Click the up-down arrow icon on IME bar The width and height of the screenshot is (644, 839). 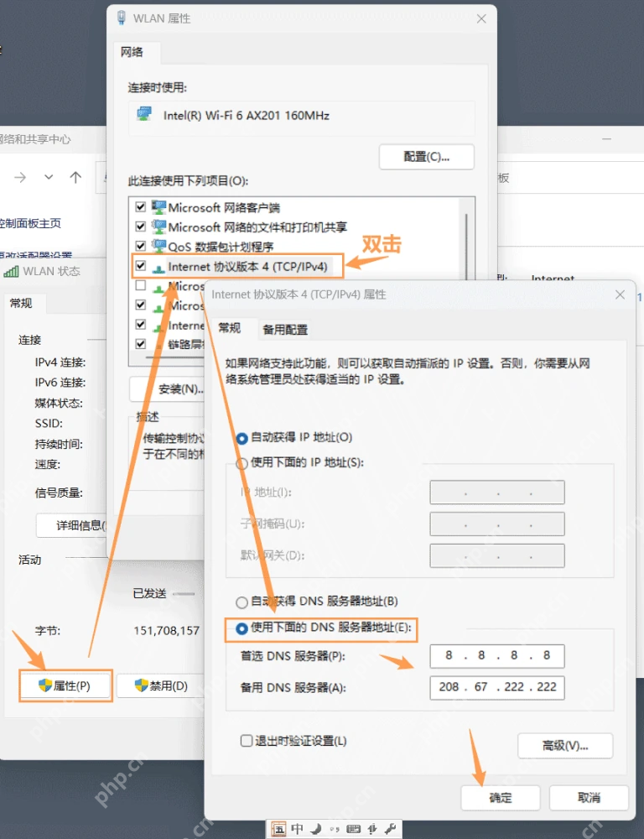(372, 830)
